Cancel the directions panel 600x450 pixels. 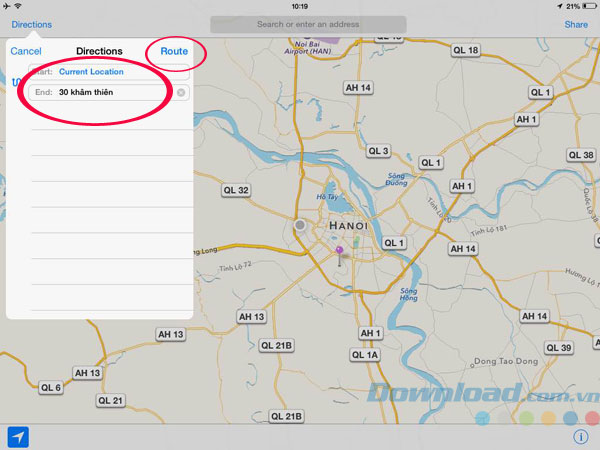pos(26,51)
